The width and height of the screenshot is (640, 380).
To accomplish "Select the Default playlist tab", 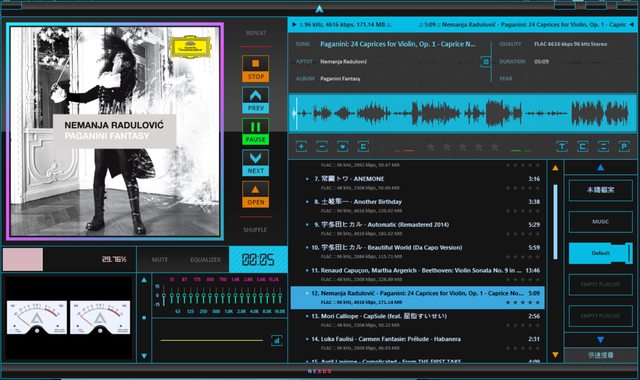I will [600, 253].
